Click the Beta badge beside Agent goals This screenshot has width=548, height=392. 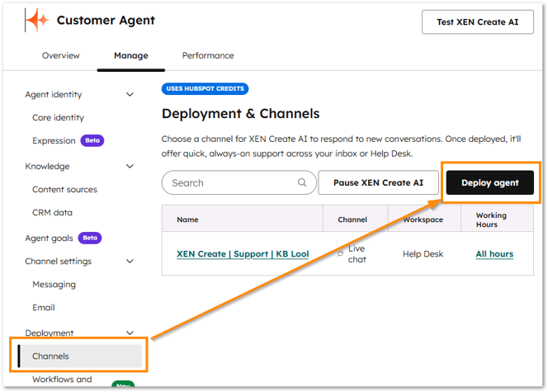point(90,238)
